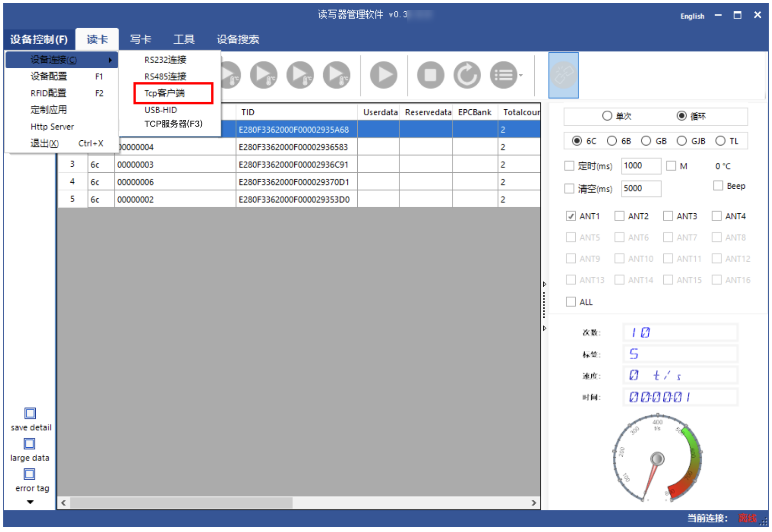The height and width of the screenshot is (532, 772).
Task: Open dropdown arrow beside the list icon
Action: (521, 75)
